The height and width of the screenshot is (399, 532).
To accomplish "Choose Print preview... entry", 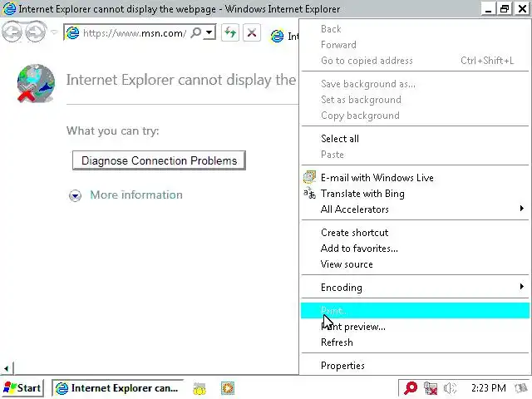I will (x=415, y=327).
